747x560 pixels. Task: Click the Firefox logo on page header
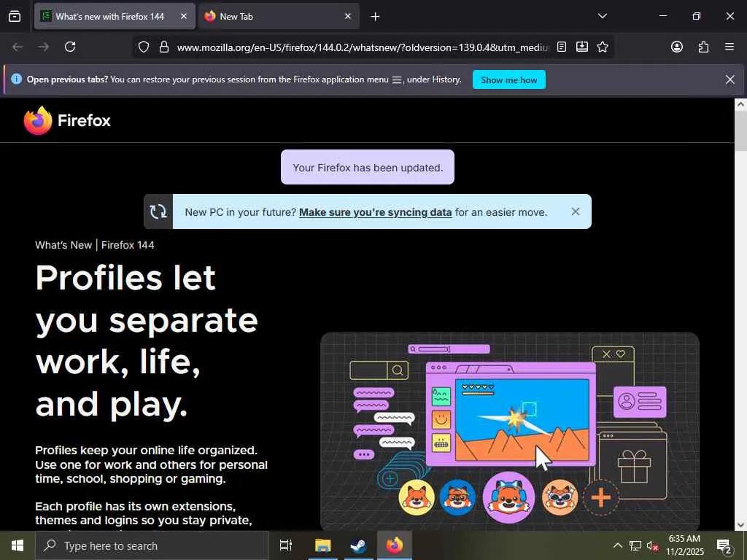[67, 120]
